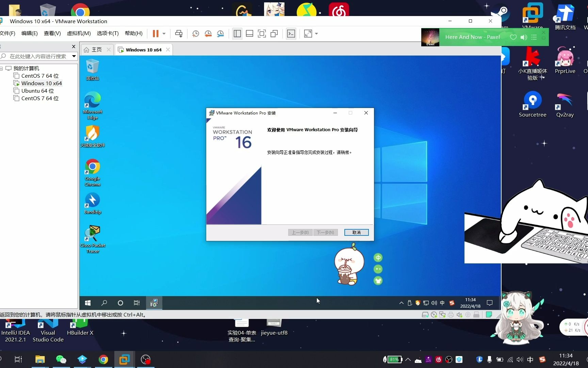Click the guest Cortana circle icon
The width and height of the screenshot is (588, 368).
(120, 303)
